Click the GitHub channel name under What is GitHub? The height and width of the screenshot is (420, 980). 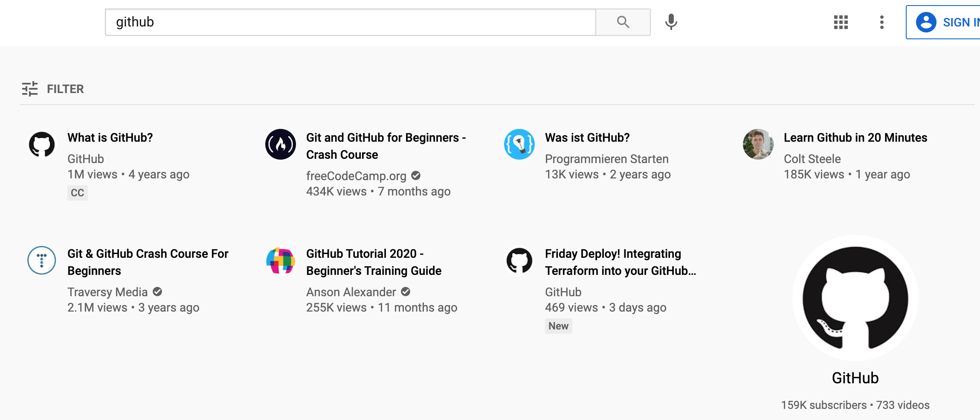point(86,159)
